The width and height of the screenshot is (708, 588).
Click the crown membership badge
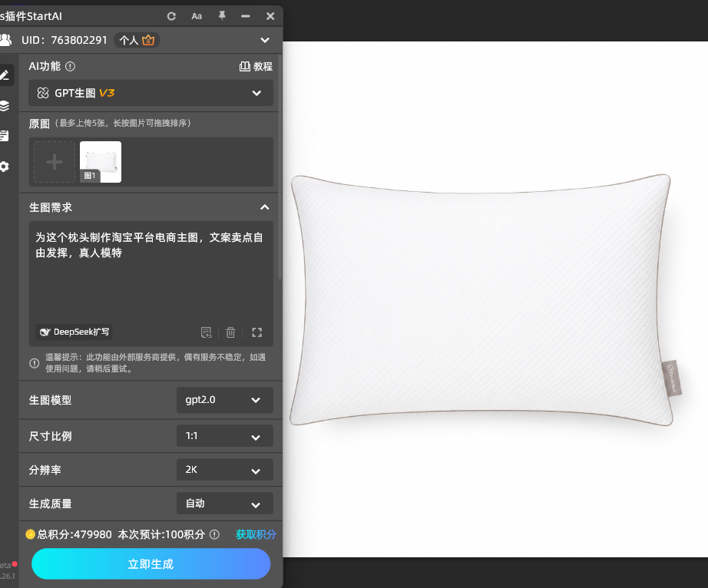click(148, 40)
